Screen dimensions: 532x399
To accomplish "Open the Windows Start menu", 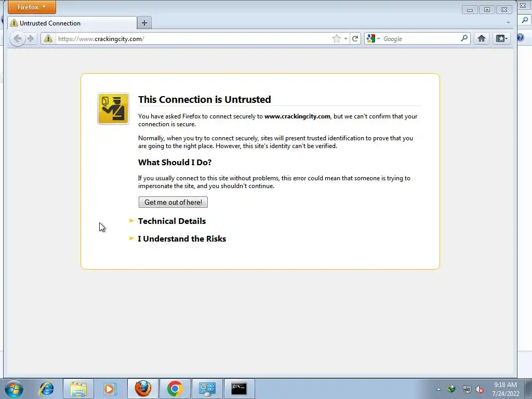I will point(14,389).
